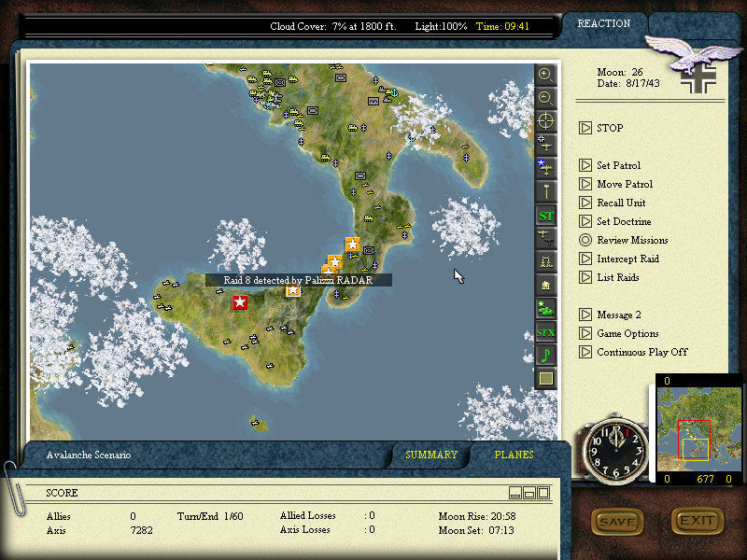Click the Axis score 7282
Image resolution: width=747 pixels, height=560 pixels.
[142, 530]
